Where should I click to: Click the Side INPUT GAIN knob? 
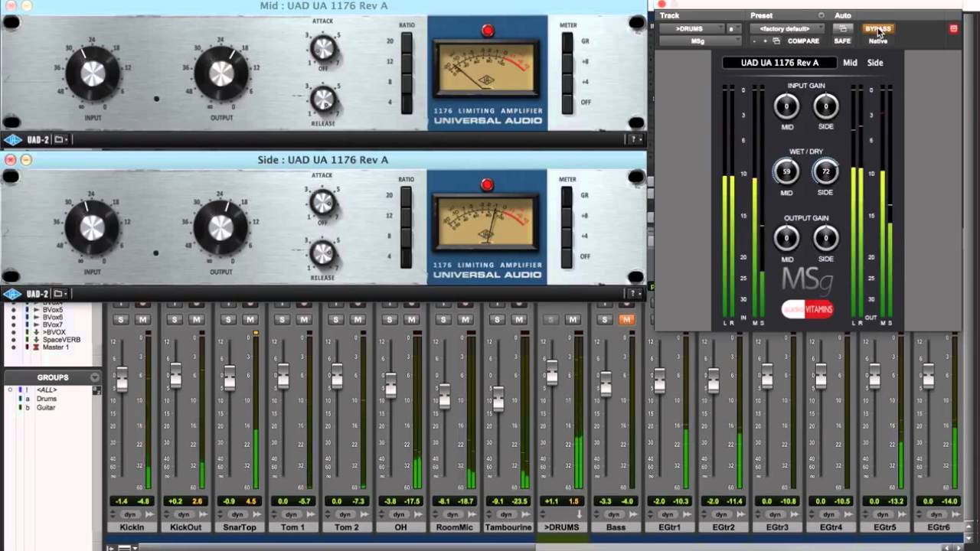tap(825, 106)
